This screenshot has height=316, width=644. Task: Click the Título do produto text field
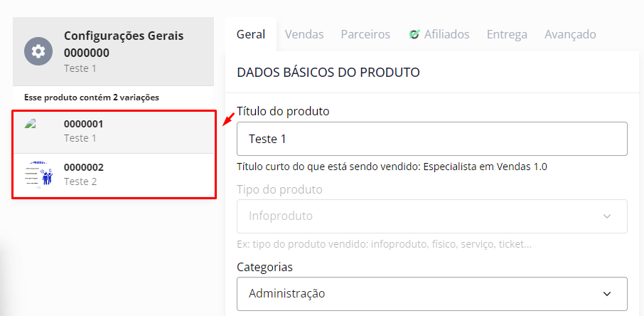(431, 139)
